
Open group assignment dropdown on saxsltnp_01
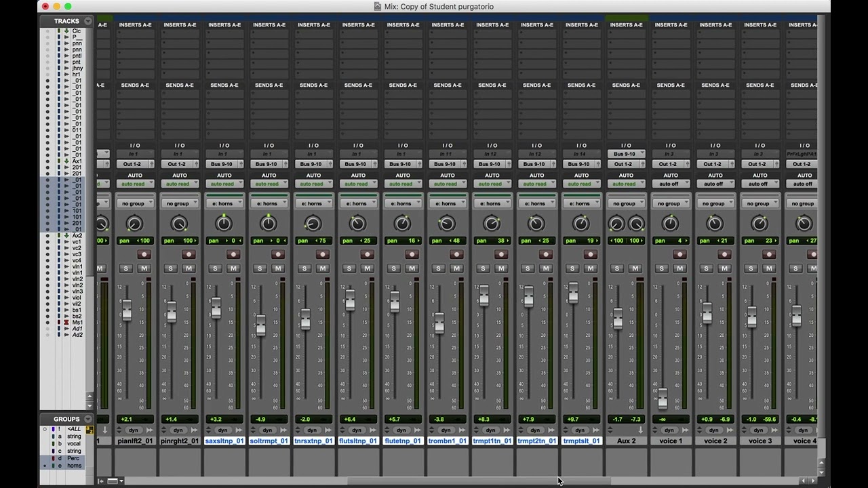[224, 203]
